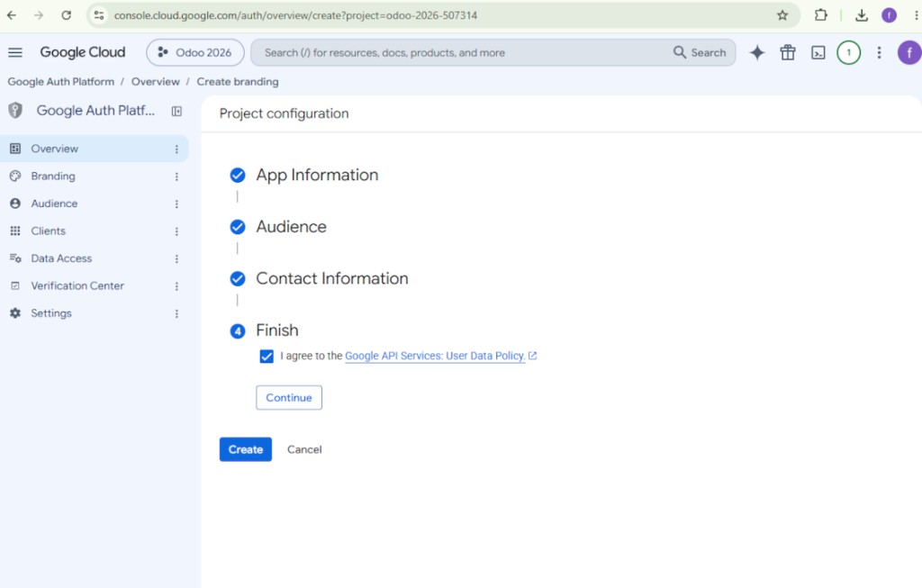
Task: Bookmark this page with the star icon
Action: coord(782,15)
